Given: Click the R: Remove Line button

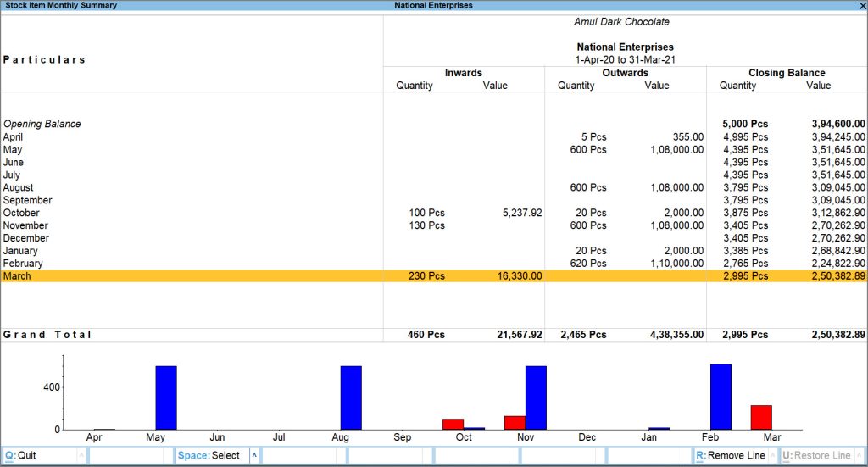Looking at the screenshot, I should [731, 455].
